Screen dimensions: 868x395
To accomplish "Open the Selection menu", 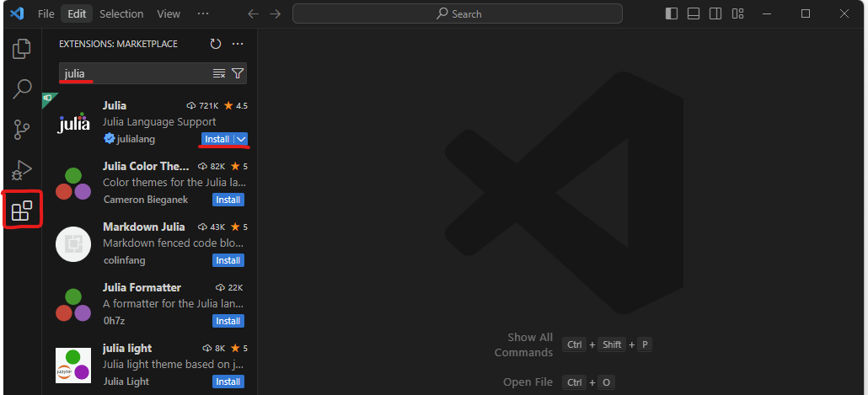I will point(121,13).
